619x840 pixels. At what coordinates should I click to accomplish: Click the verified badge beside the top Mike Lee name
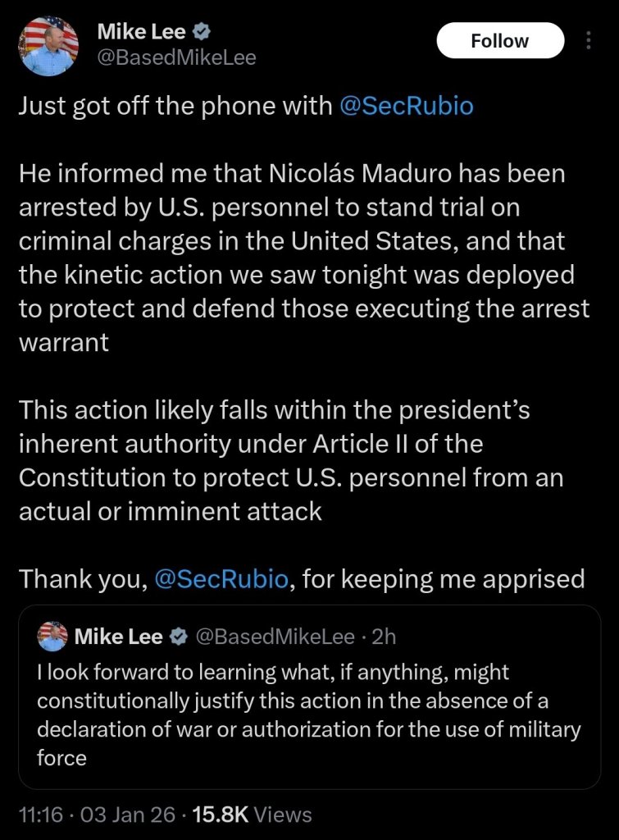pos(203,33)
